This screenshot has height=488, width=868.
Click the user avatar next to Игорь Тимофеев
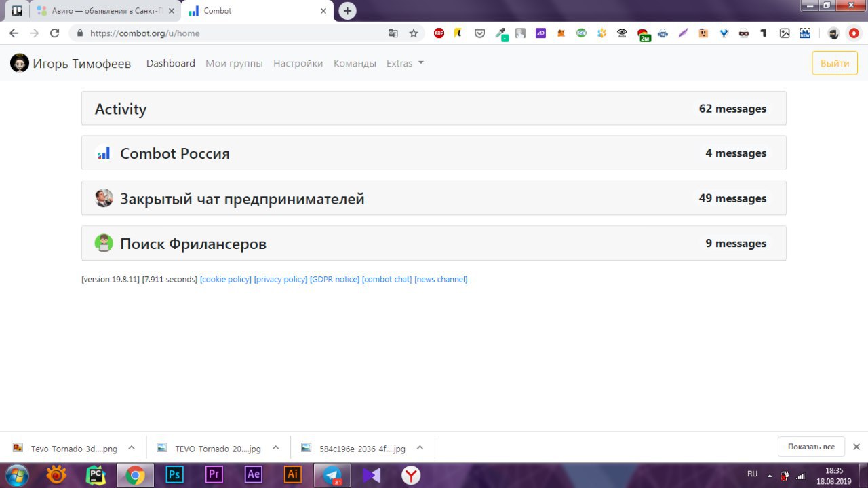coord(20,63)
